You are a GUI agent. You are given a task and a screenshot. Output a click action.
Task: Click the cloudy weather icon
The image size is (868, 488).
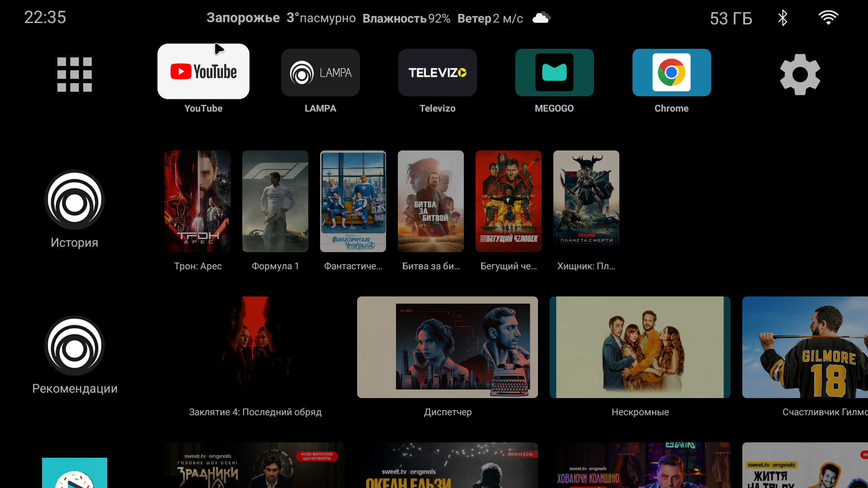(541, 18)
